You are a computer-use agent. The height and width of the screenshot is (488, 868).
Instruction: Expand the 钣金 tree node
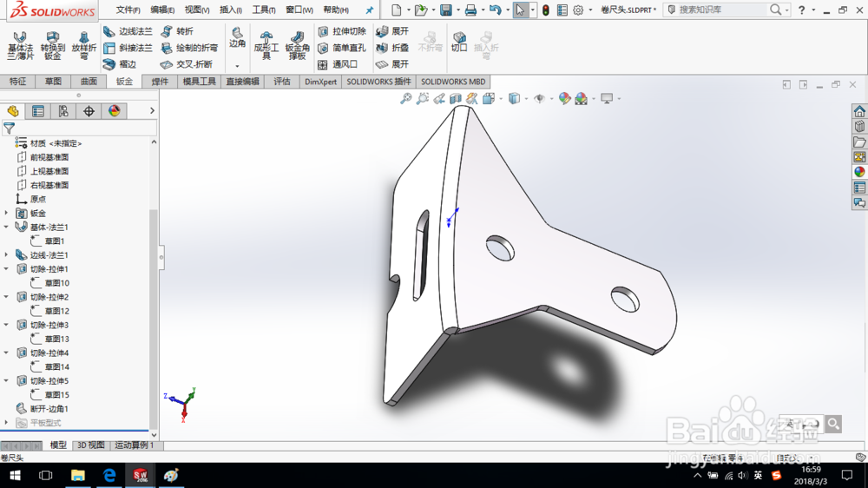6,213
